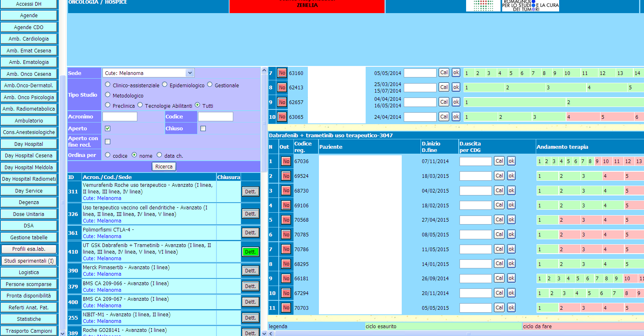
Task: Click the left menu scroll down arrow
Action: (x=62, y=333)
